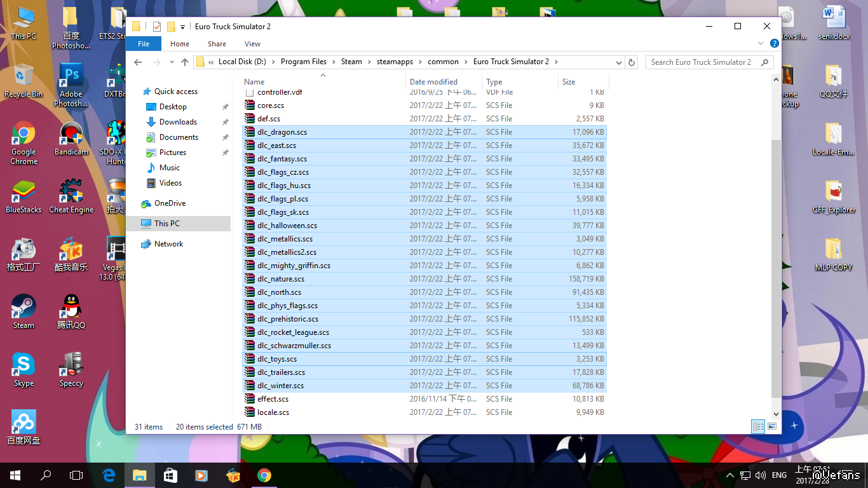Expand the breadcrumb overflow chevron
This screenshot has height=488, width=868.
pos(210,62)
